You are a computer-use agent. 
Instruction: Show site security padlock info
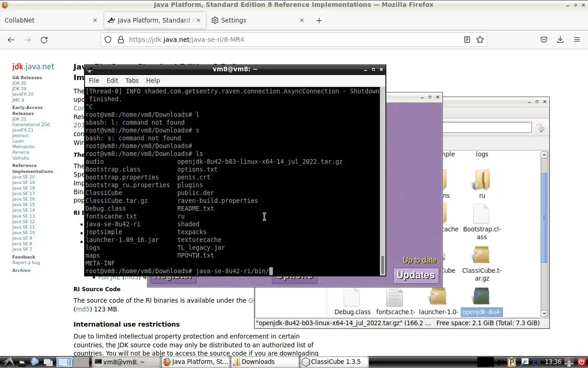click(x=121, y=40)
